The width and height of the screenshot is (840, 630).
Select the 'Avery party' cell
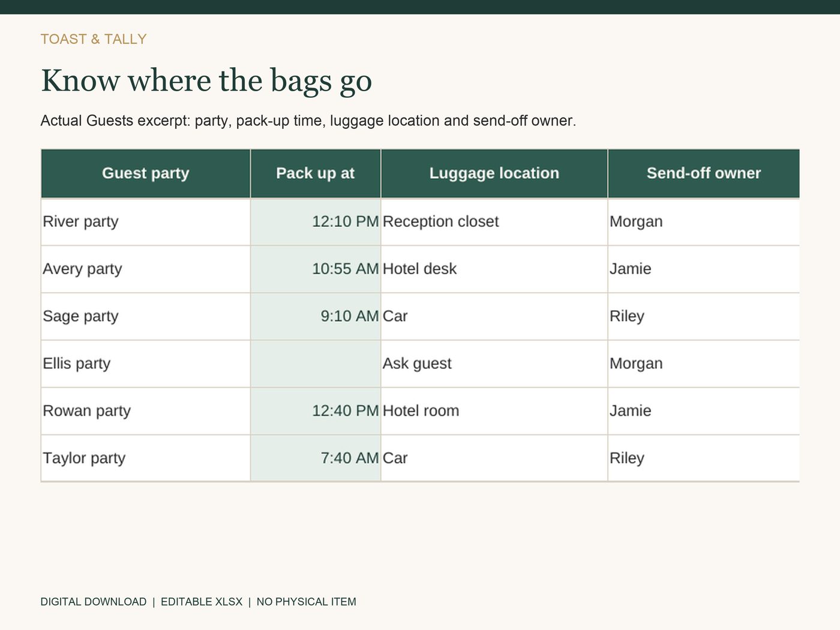click(145, 269)
